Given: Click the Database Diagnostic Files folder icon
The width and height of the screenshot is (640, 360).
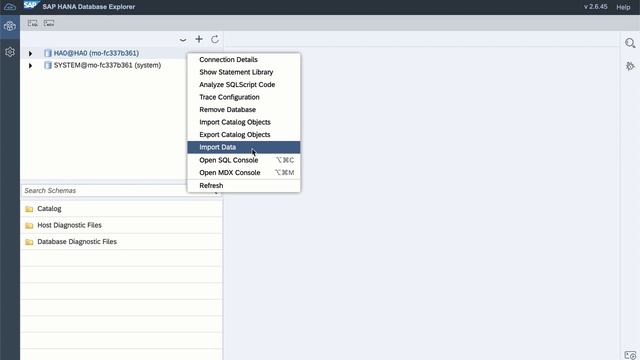Looking at the screenshot, I should point(29,242).
